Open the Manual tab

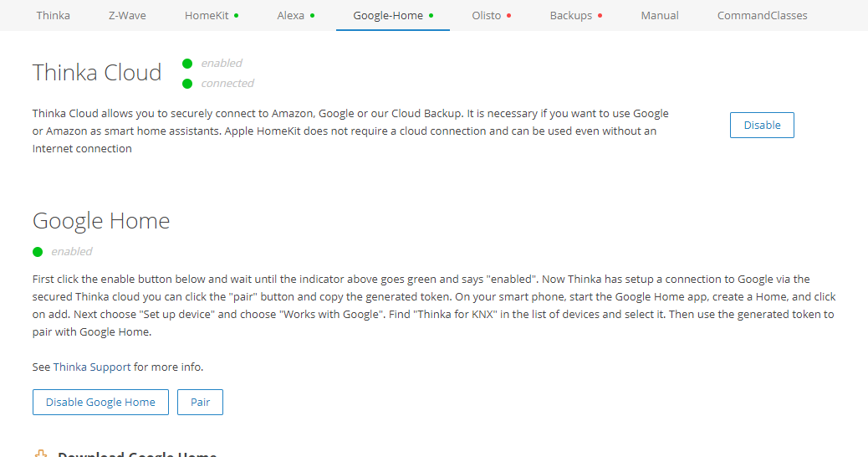pyautogui.click(x=660, y=15)
